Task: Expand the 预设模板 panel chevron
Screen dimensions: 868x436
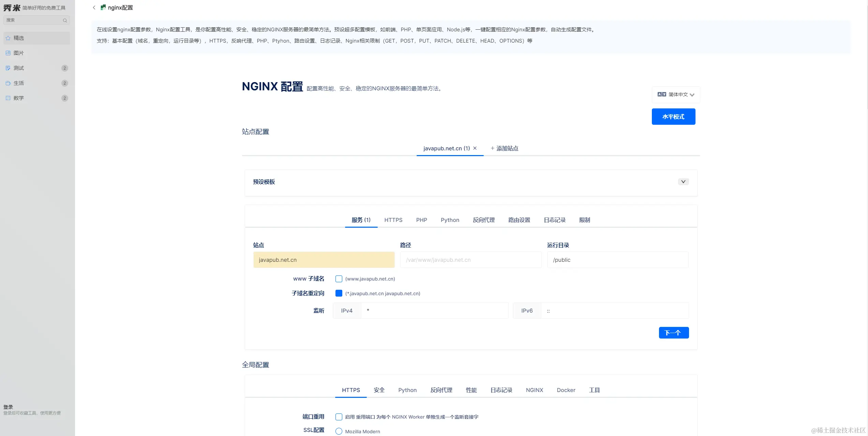Action: click(x=683, y=182)
